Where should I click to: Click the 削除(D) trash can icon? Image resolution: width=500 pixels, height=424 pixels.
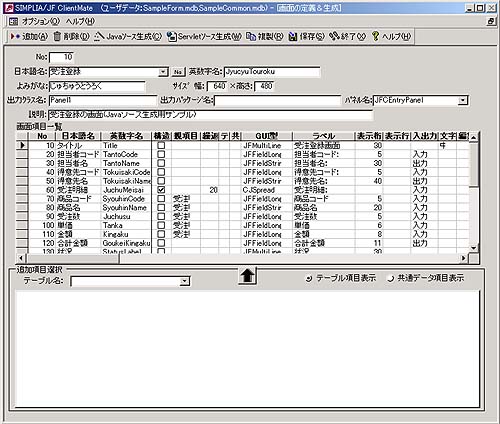point(58,36)
